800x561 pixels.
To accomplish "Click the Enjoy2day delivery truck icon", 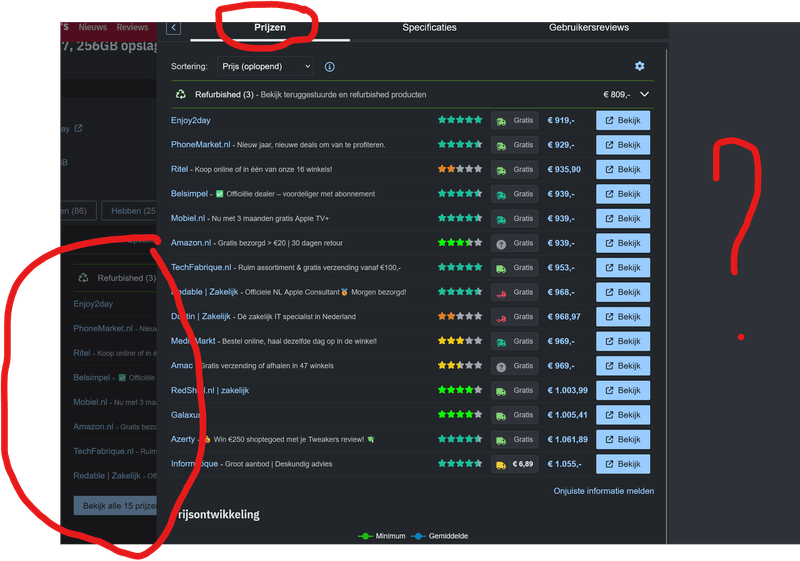I will pos(501,121).
